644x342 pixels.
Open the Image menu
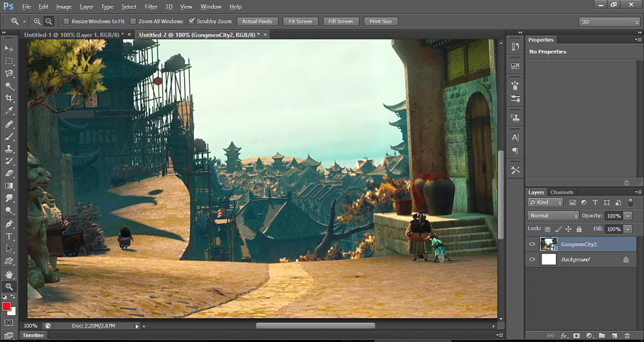pos(63,7)
